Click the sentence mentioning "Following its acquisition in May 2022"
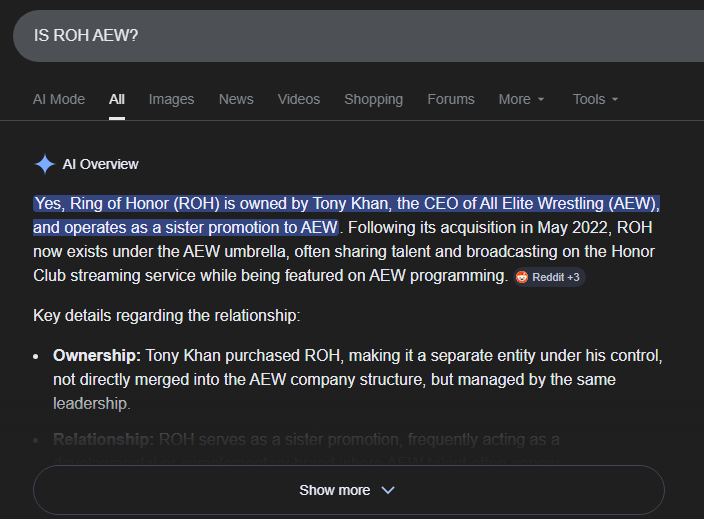The height and width of the screenshot is (519, 704). 346,251
